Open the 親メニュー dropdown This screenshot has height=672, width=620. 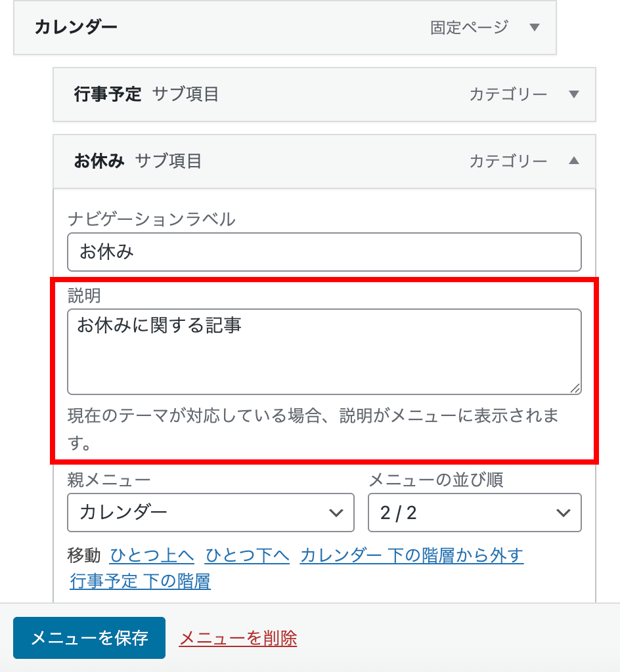tap(210, 513)
